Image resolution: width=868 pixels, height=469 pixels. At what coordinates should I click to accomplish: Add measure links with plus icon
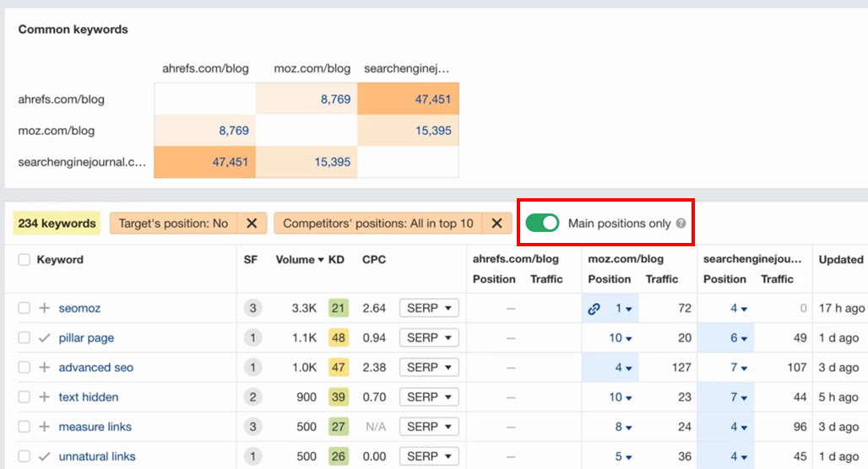pyautogui.click(x=44, y=427)
